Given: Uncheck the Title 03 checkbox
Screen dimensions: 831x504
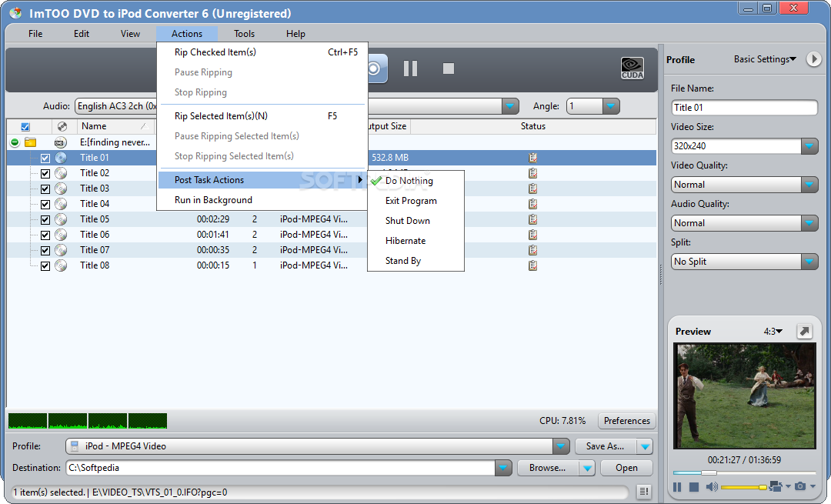Looking at the screenshot, I should point(45,189).
